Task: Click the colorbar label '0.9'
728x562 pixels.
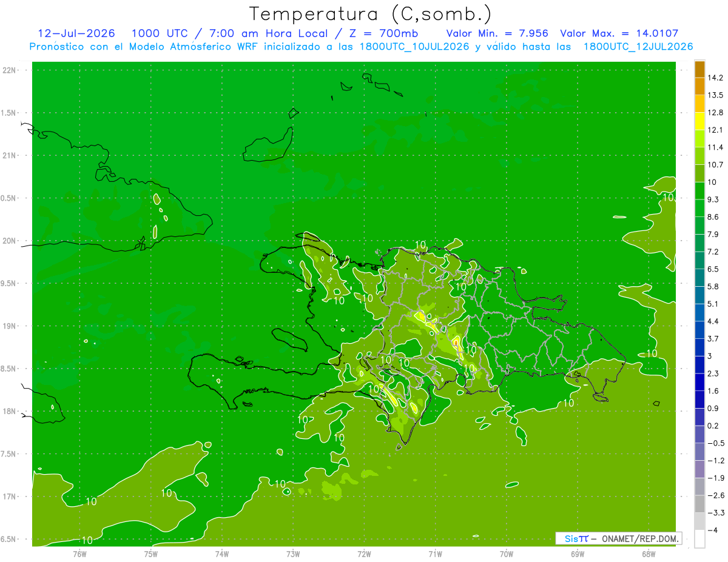Action: tap(713, 408)
